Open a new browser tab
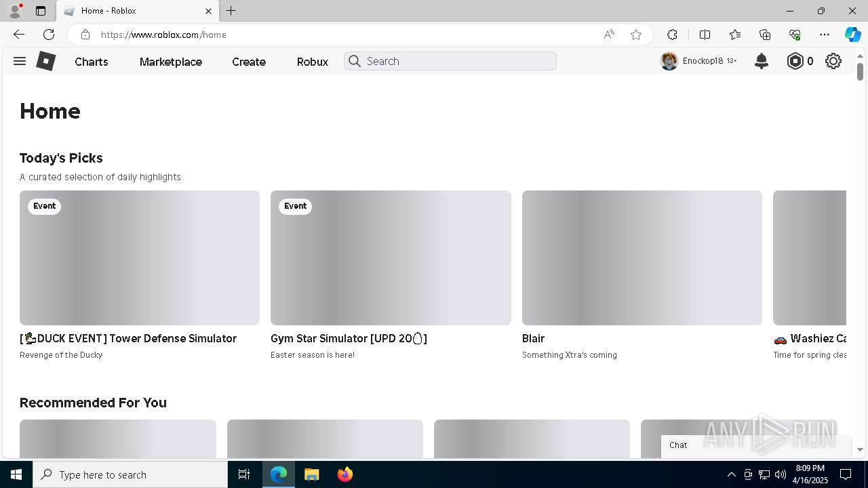The height and width of the screenshot is (488, 868). 231,11
